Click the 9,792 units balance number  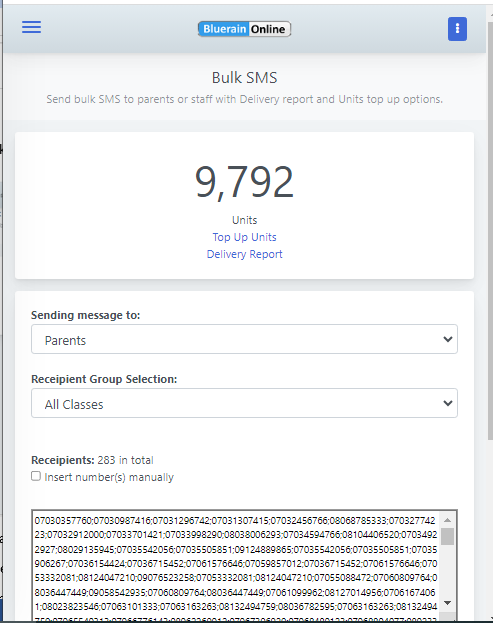244,182
